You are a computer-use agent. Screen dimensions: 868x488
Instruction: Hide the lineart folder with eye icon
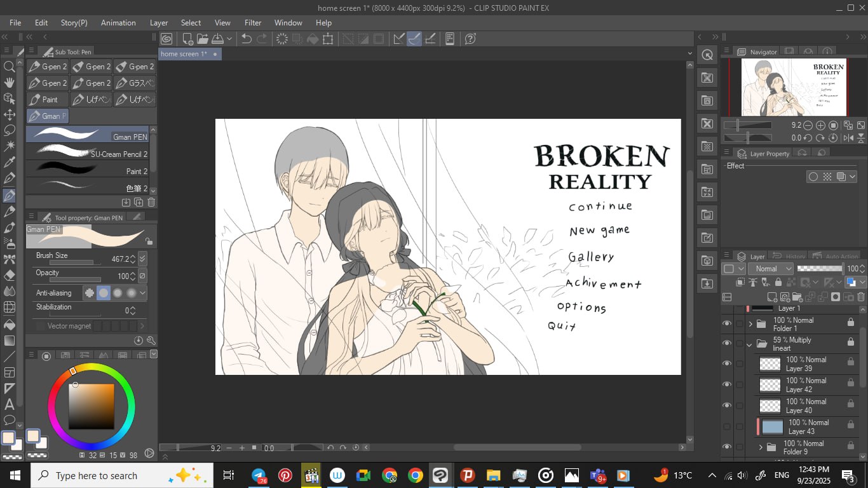click(727, 344)
